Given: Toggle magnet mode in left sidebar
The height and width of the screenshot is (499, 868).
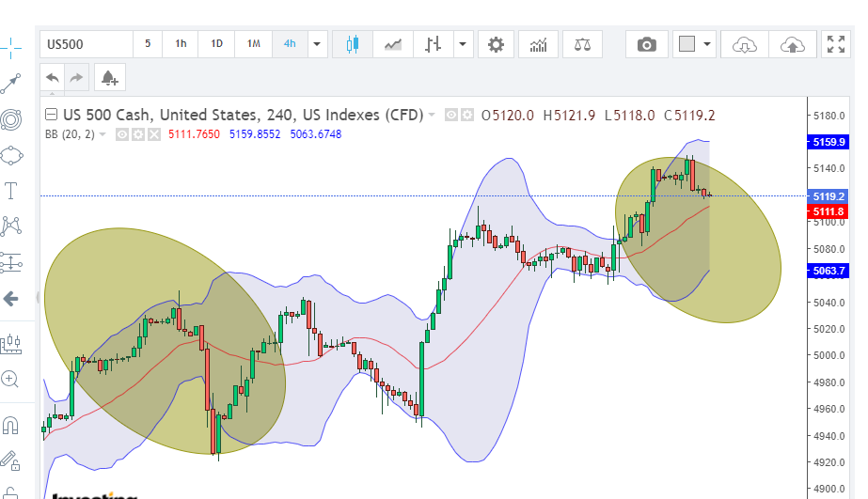Looking at the screenshot, I should 10,426.
